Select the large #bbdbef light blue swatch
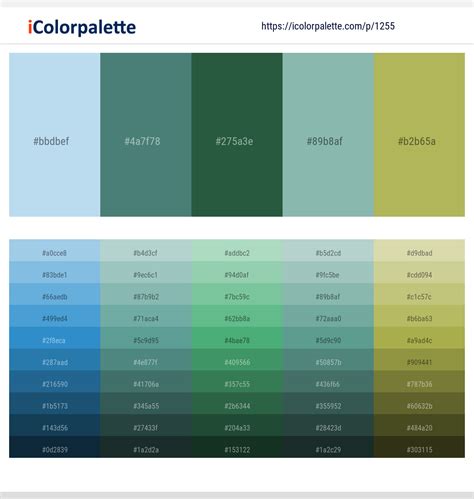 pyautogui.click(x=55, y=135)
